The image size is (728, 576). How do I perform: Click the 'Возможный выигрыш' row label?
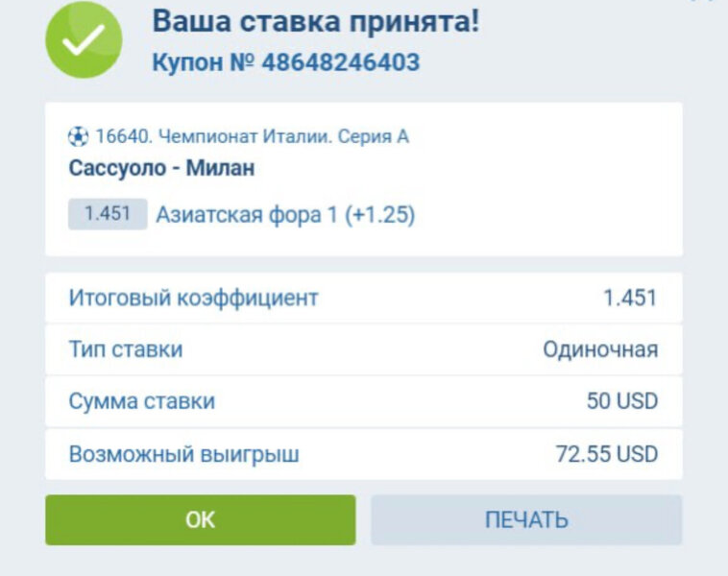point(183,453)
